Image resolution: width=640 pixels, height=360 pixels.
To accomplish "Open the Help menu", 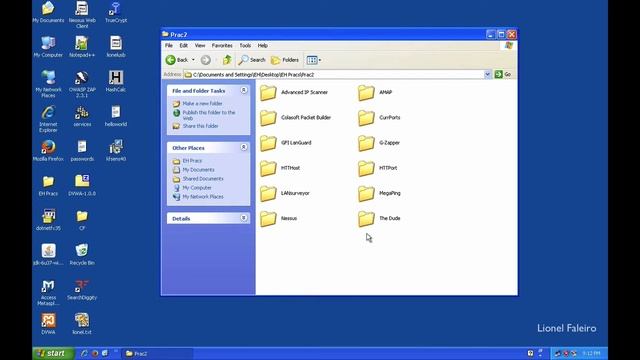I will (262, 46).
